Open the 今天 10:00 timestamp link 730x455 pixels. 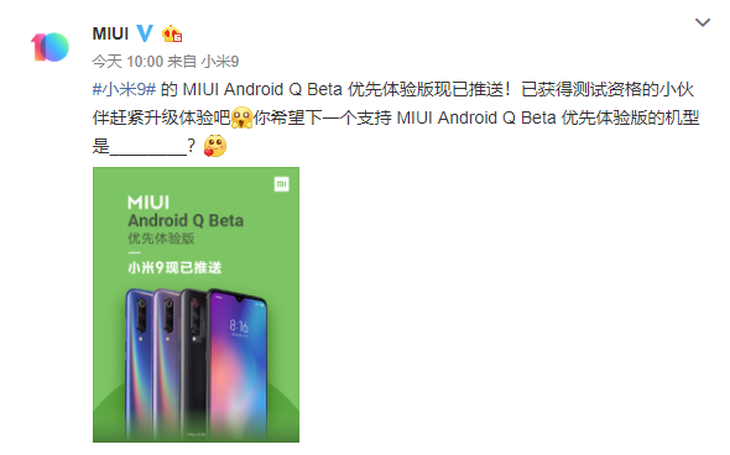(x=128, y=61)
